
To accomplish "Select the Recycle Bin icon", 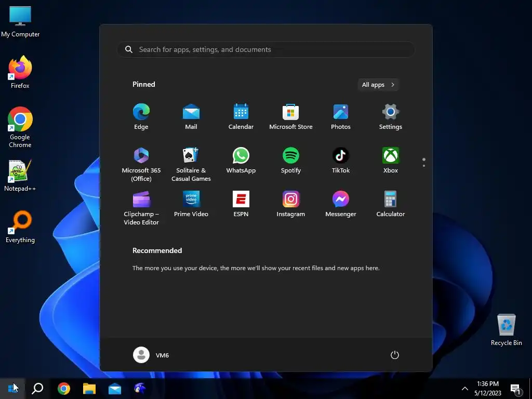I will [x=506, y=330].
